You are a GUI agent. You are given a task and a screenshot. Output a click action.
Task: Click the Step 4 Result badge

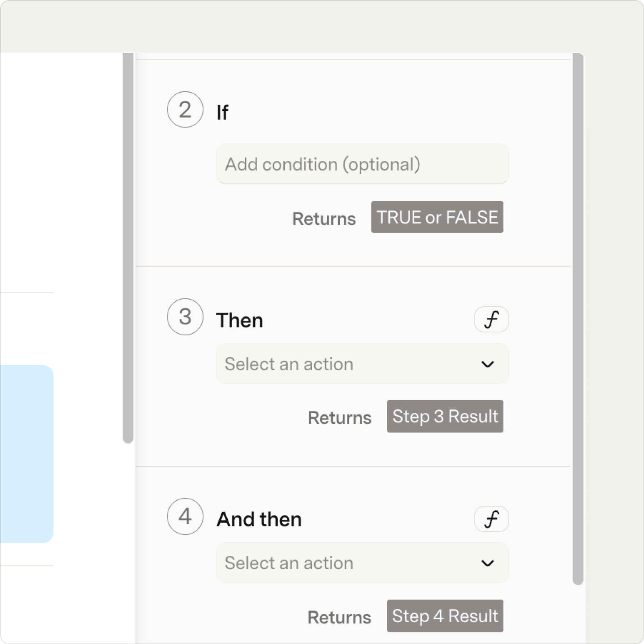click(x=445, y=616)
